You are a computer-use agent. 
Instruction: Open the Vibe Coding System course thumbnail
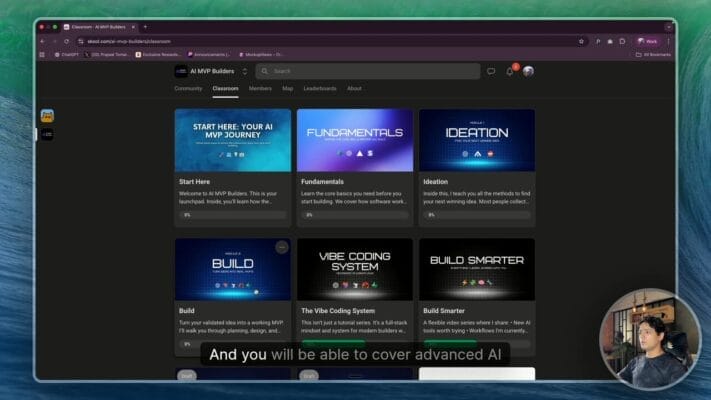(355, 269)
